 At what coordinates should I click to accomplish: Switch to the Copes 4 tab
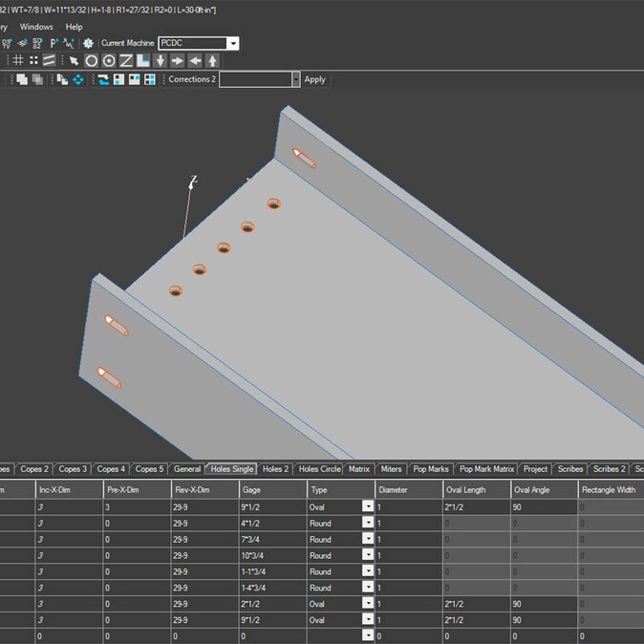(x=111, y=469)
